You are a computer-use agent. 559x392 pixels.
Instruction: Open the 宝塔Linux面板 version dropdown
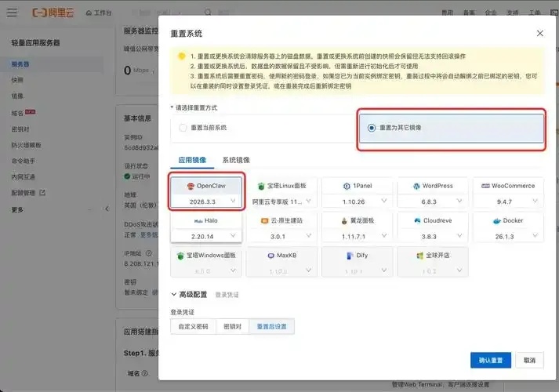281,201
